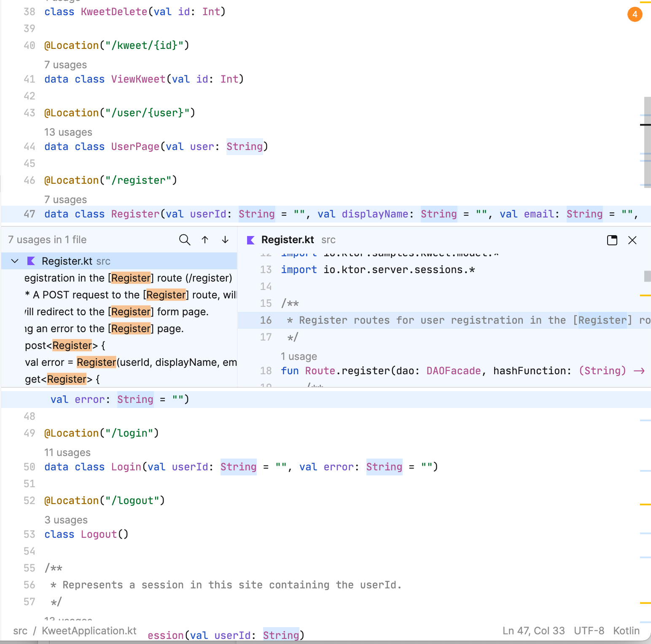Collapse the Register.kt usages group
This screenshot has width=651, height=644.
(15, 261)
